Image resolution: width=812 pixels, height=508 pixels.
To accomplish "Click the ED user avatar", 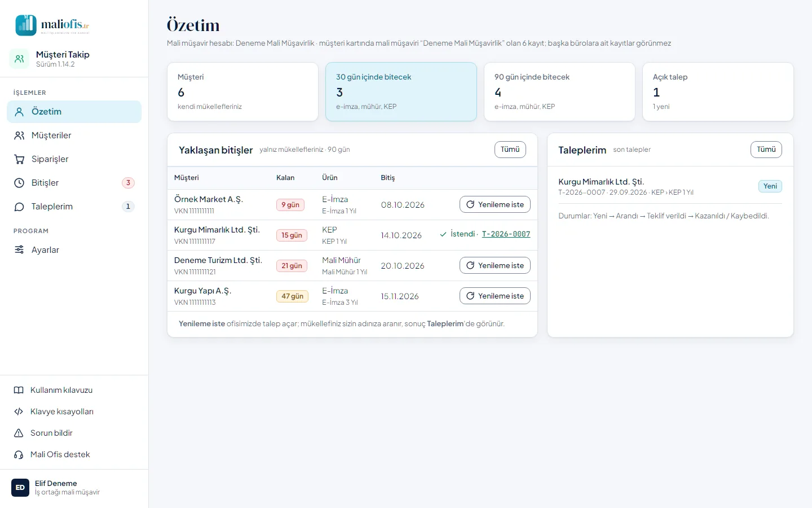I will click(20, 488).
